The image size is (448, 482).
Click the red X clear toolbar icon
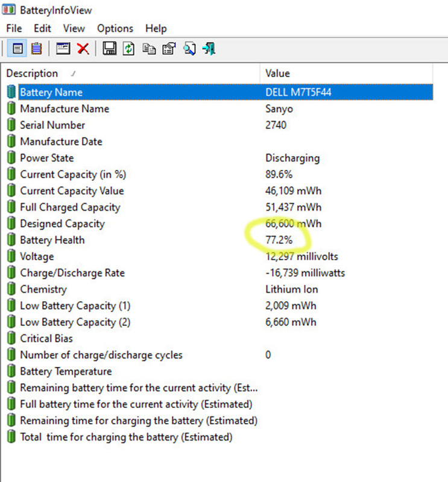[x=83, y=49]
